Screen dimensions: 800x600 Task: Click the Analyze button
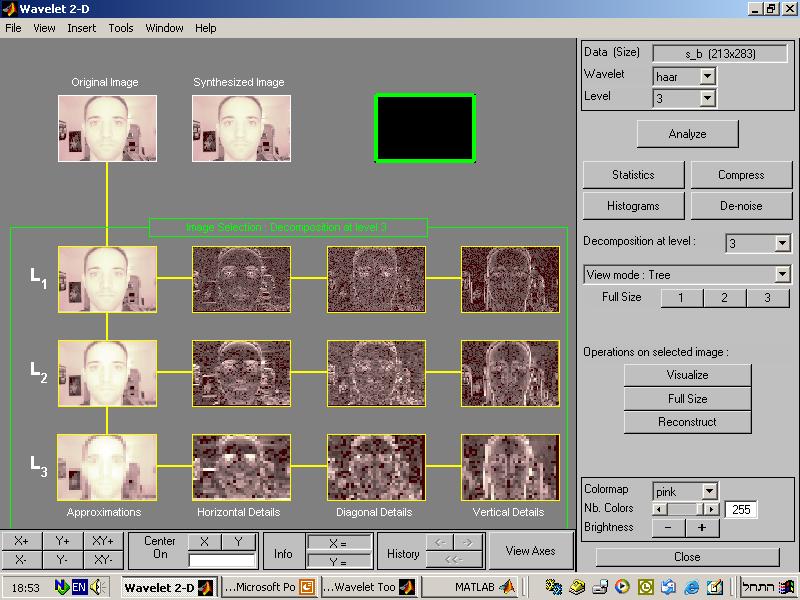[687, 134]
